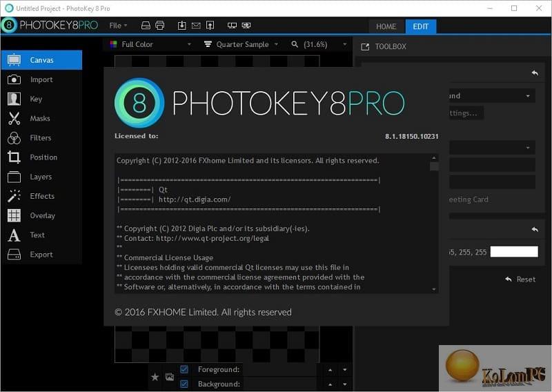
Task: Click the save-to-disk icon in top toolbar
Action: pyautogui.click(x=146, y=26)
